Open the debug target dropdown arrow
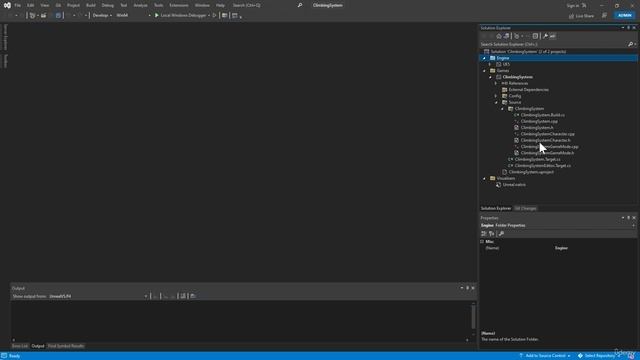This screenshot has height=360, width=640. coord(209,16)
